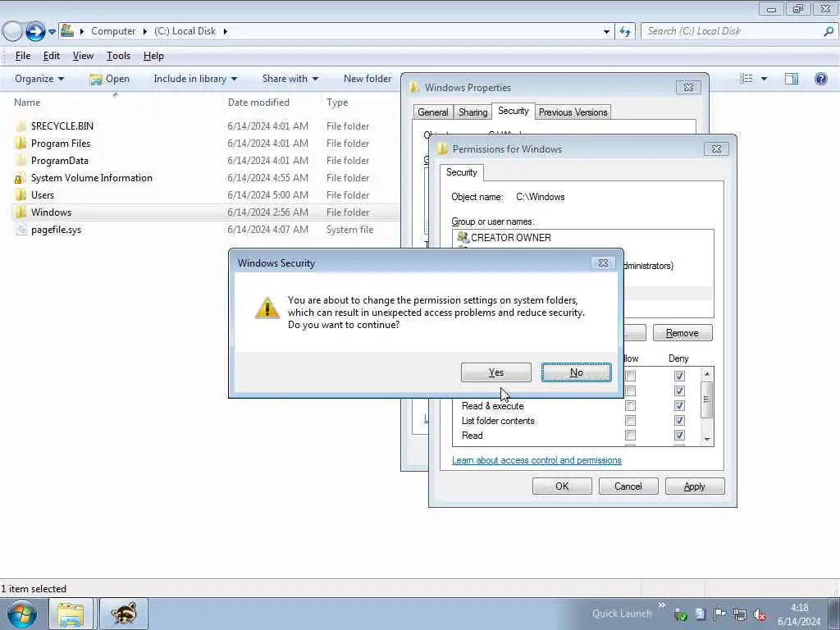Toggle Deny checkbox for Read permission
This screenshot has width=840, height=630.
(679, 435)
